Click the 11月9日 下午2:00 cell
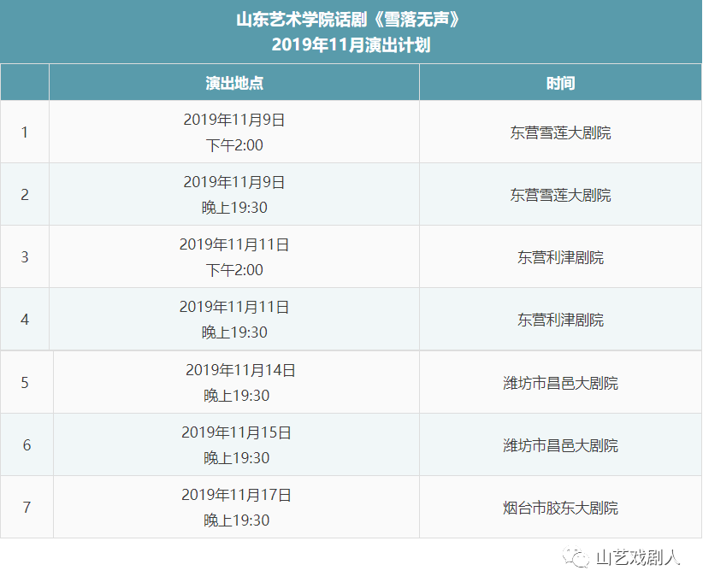Screen dimensions: 703x588 (x=234, y=132)
